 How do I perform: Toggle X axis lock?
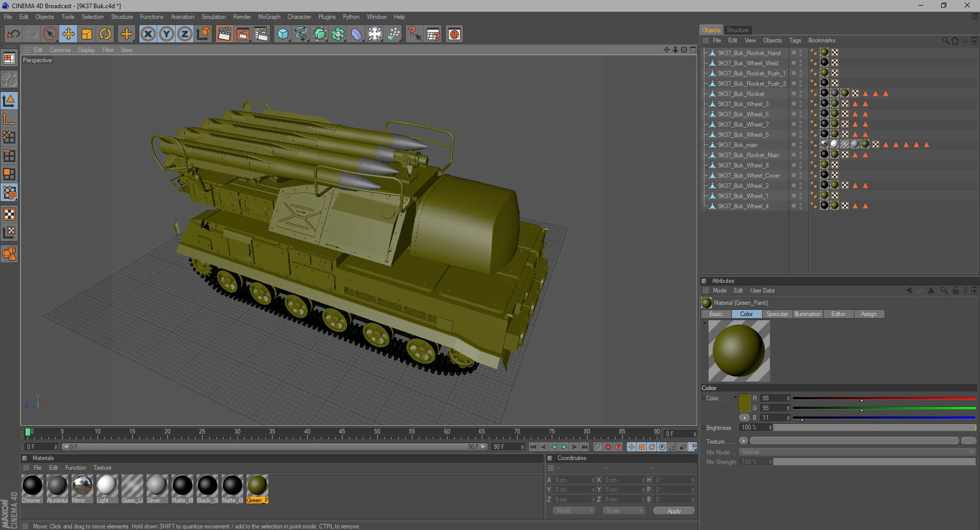click(x=148, y=34)
